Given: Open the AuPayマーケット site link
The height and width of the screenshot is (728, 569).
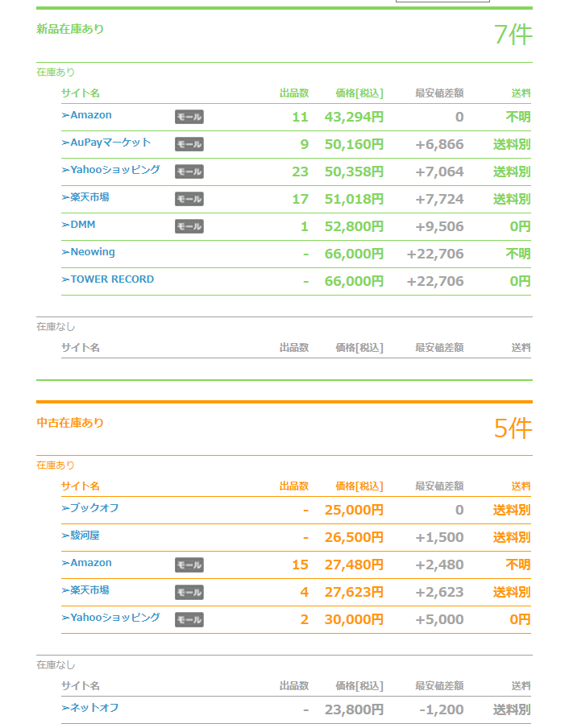Looking at the screenshot, I should (106, 143).
